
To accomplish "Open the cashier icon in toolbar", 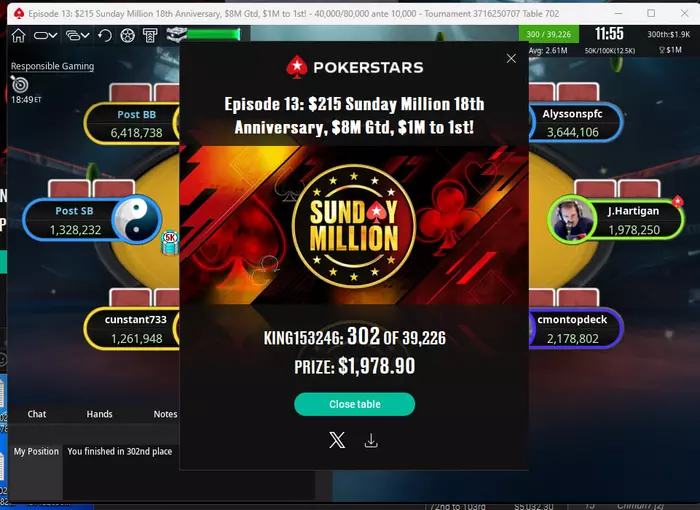I will tap(150, 35).
